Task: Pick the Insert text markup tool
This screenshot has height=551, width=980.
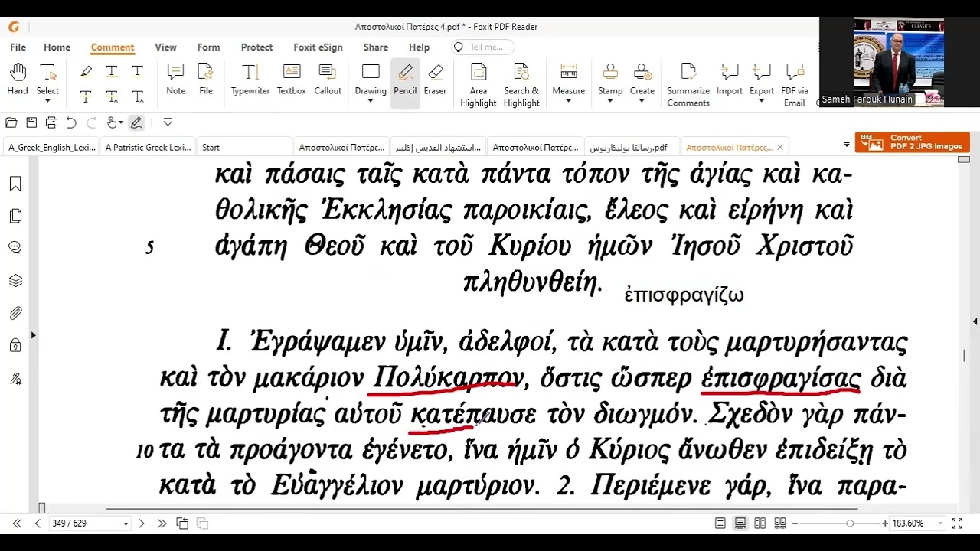Action: pyautogui.click(x=137, y=96)
